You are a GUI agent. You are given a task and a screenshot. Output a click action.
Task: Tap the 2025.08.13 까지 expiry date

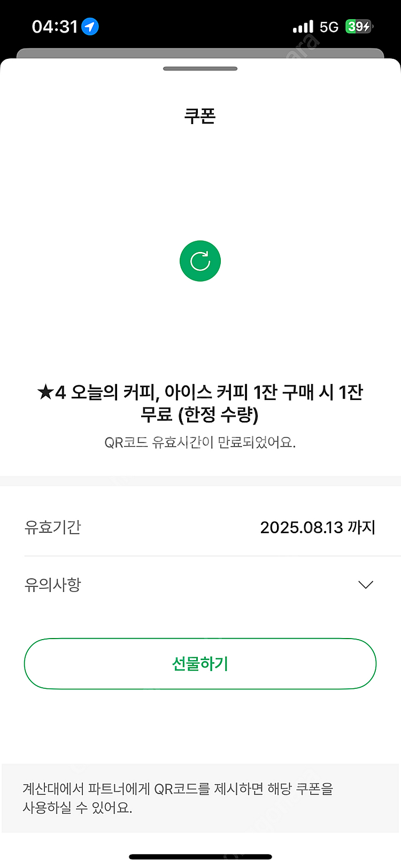click(318, 527)
